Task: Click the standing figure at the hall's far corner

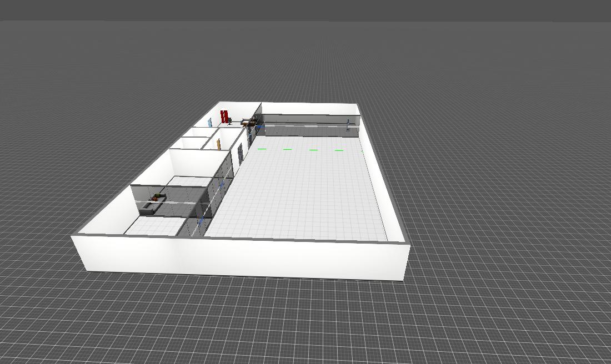Action: click(348, 125)
